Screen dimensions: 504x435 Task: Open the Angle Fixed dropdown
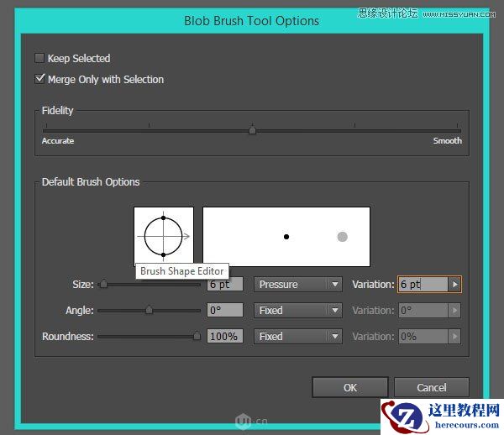click(x=298, y=311)
